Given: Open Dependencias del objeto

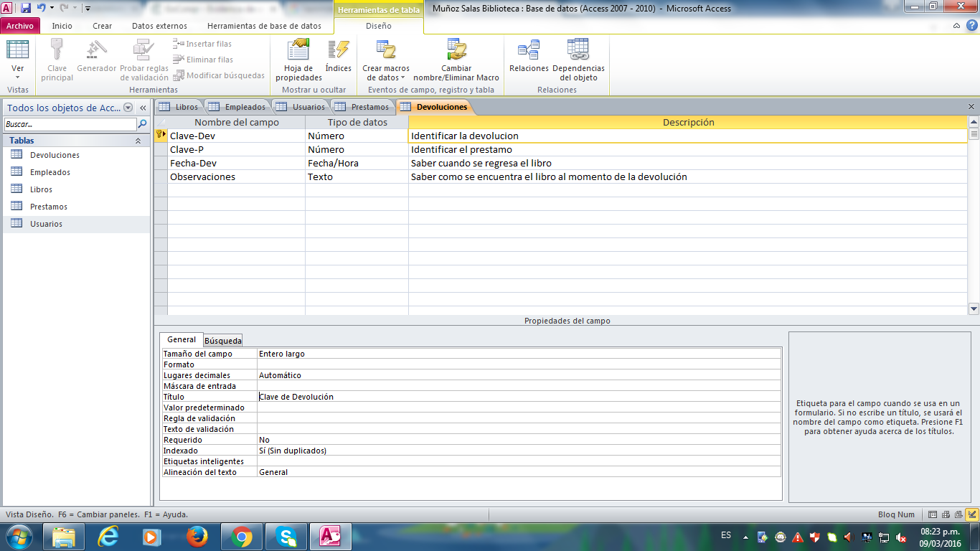Looking at the screenshot, I should coord(578,50).
